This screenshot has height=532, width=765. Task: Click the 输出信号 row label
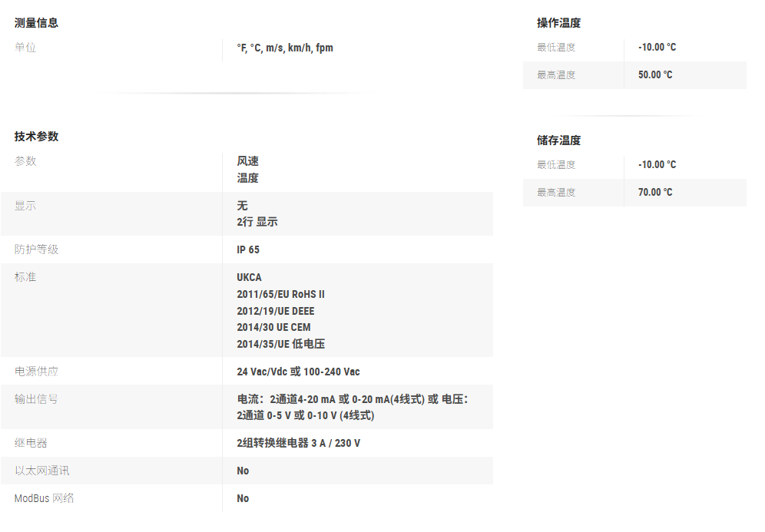(36, 399)
